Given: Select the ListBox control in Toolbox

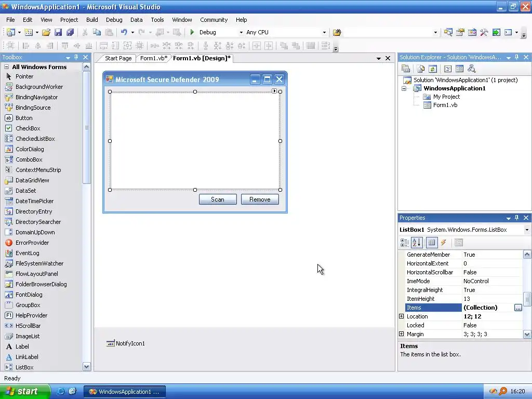Looking at the screenshot, I should (24, 367).
